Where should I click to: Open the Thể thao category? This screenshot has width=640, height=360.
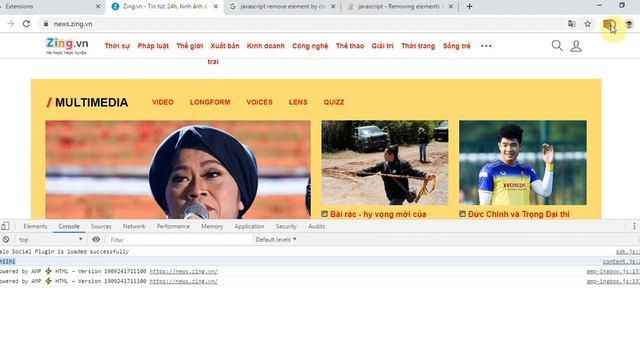pos(350,46)
